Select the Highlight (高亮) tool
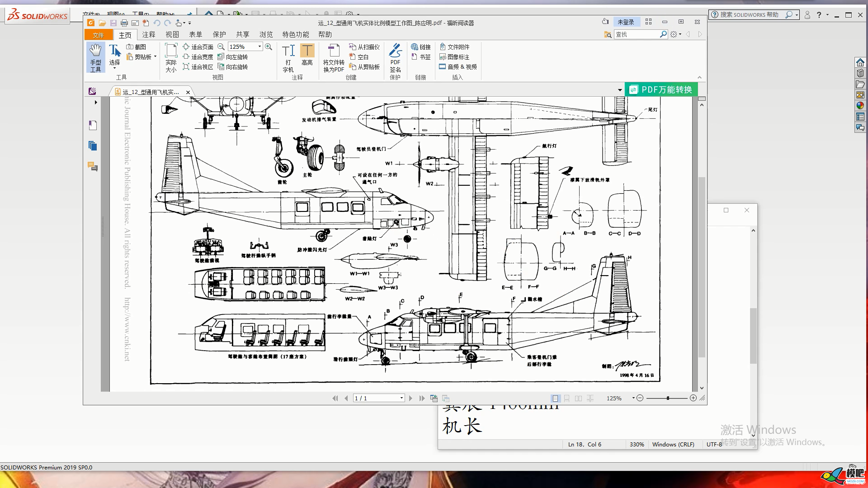 pyautogui.click(x=307, y=55)
